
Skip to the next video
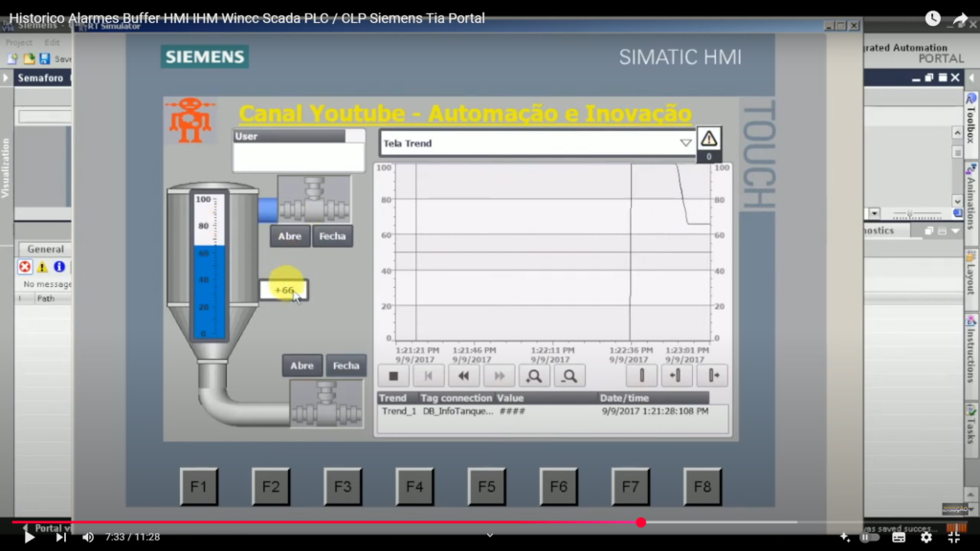60,538
